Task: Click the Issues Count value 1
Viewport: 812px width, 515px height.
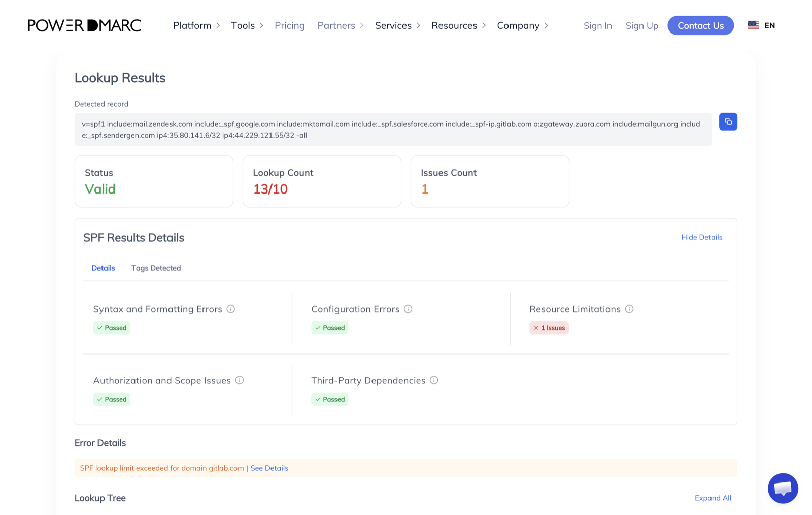Action: click(425, 189)
